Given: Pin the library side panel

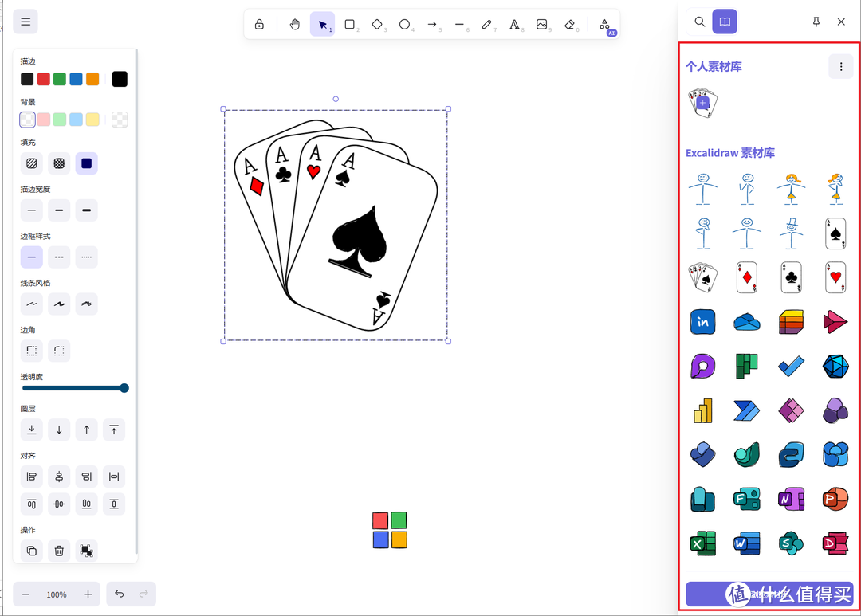Looking at the screenshot, I should click(x=816, y=22).
